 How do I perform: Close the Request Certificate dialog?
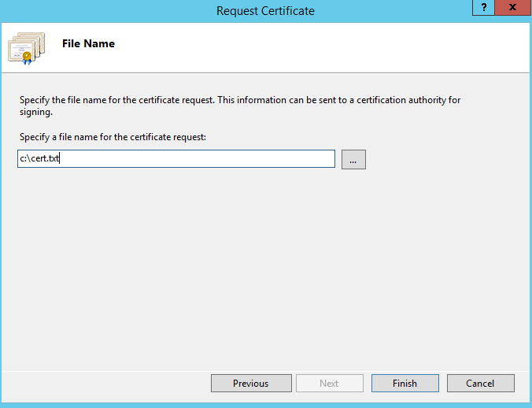coord(512,7)
